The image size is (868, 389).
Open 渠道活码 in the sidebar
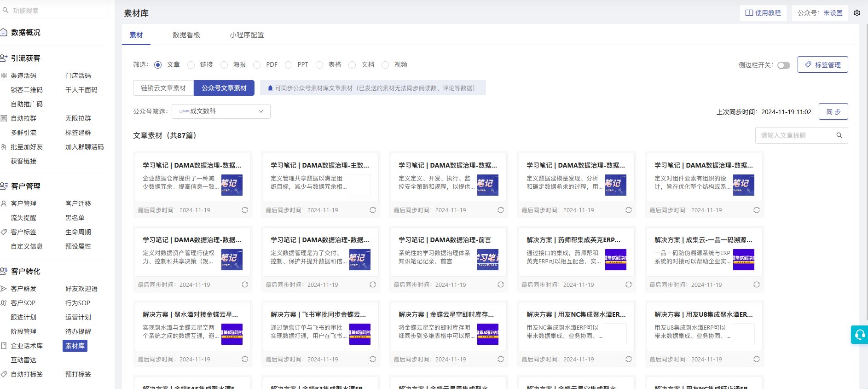(x=23, y=75)
